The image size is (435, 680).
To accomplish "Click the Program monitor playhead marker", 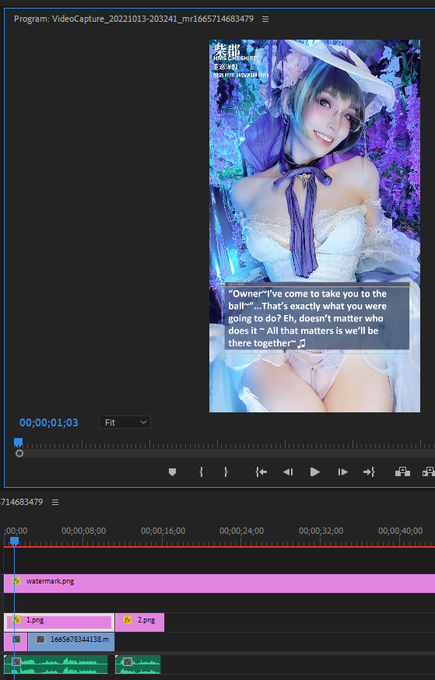I will tap(18, 442).
